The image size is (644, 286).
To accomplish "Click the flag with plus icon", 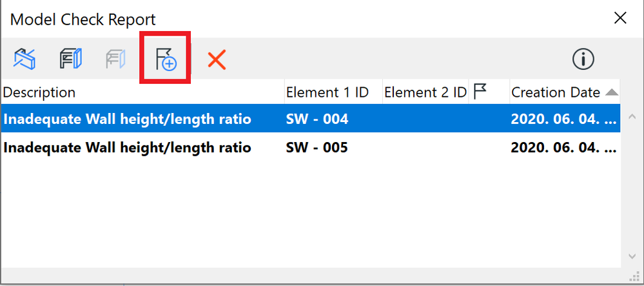I will point(166,59).
